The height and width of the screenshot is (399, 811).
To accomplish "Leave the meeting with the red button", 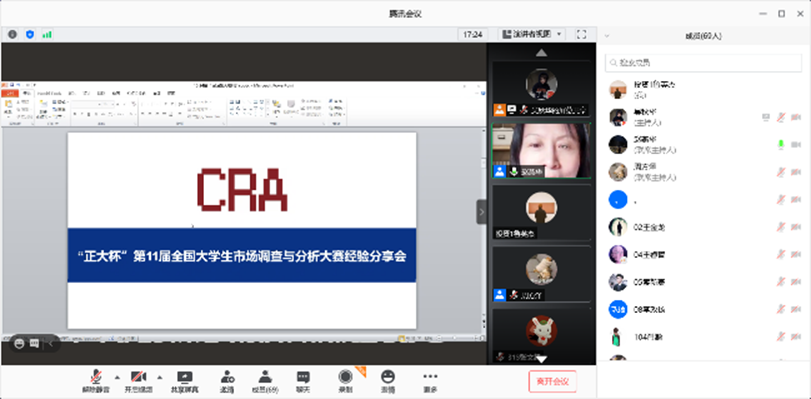I will pyautogui.click(x=552, y=381).
